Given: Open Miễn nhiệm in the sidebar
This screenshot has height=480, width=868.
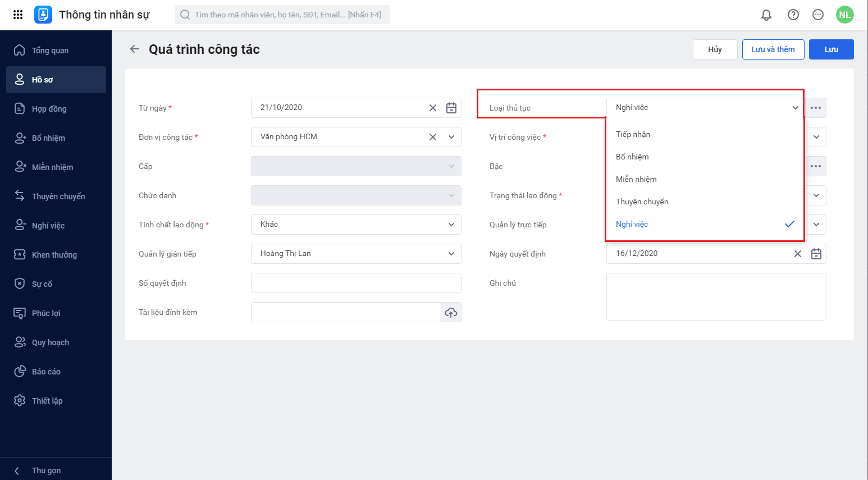Looking at the screenshot, I should (x=56, y=167).
